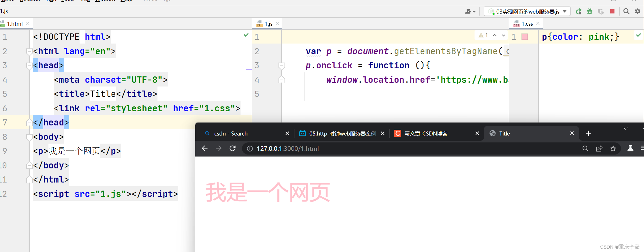Image resolution: width=644 pixels, height=252 pixels.
Task: Bookmark this page with the star icon
Action: (613, 148)
